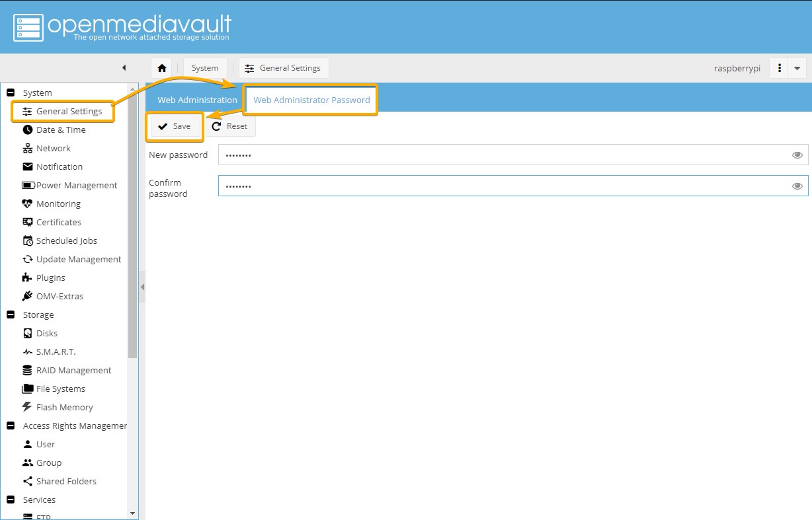Click into the Confirm password field
Image resolution: width=812 pixels, height=520 pixels.
click(x=503, y=186)
